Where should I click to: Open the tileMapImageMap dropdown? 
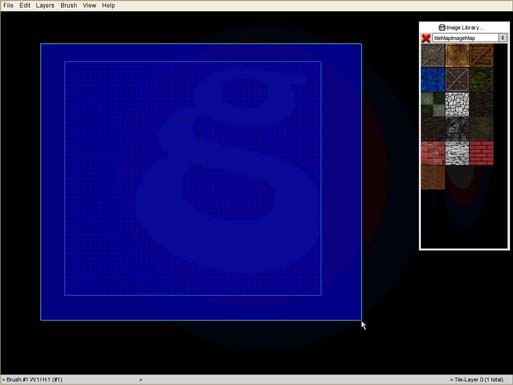[469, 38]
